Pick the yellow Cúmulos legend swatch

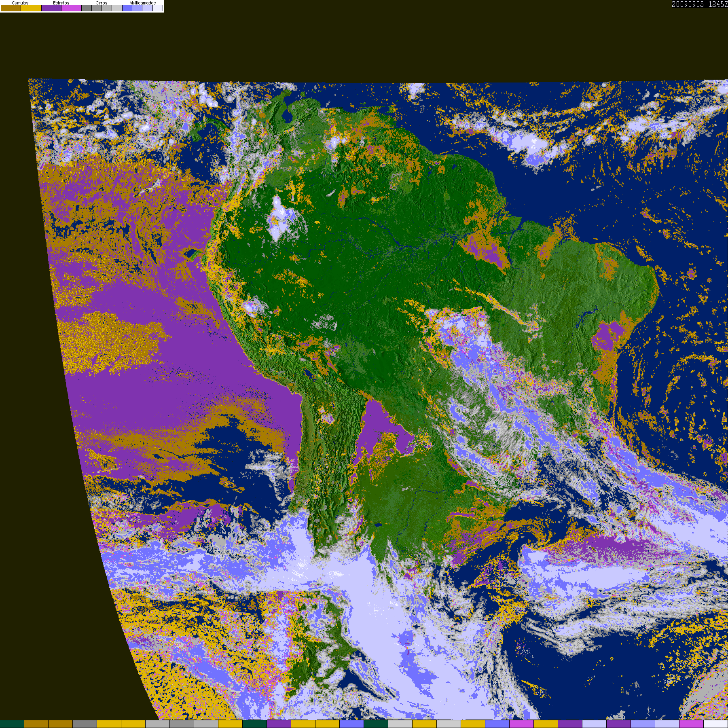coord(31,8)
